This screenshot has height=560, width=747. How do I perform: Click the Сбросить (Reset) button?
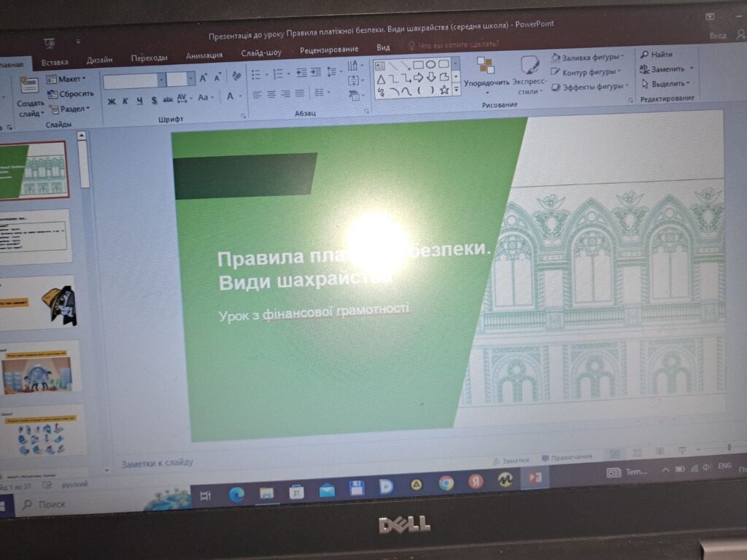71,93
